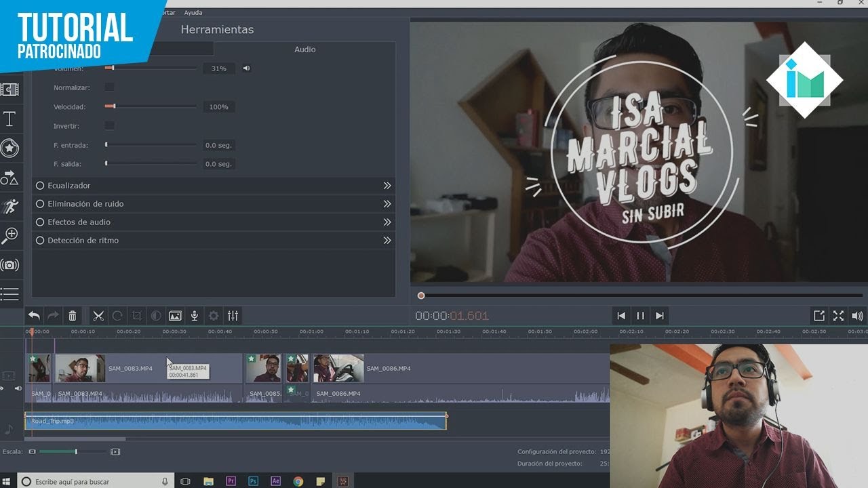Expand Ecualizador with its double chevron
This screenshot has height=488, width=868.
(387, 186)
